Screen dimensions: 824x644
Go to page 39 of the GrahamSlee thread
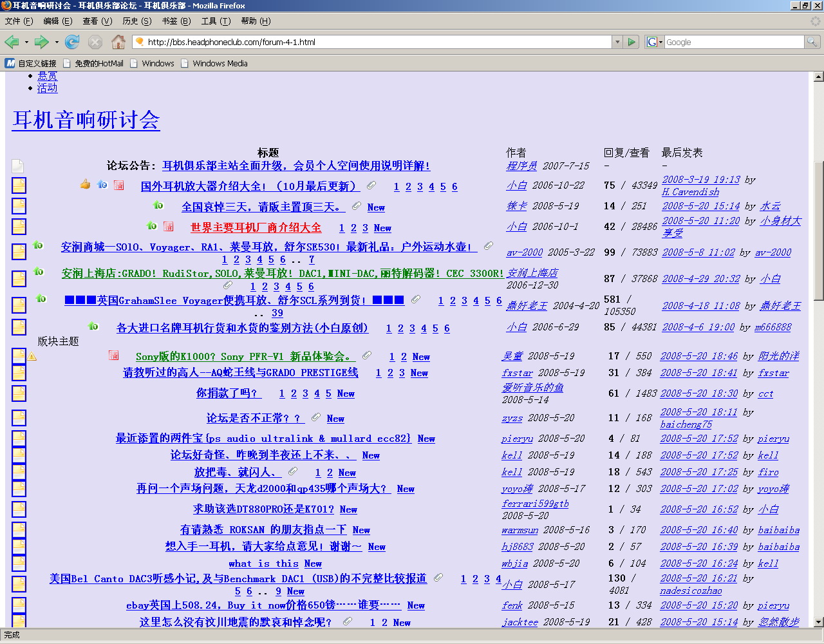[277, 313]
